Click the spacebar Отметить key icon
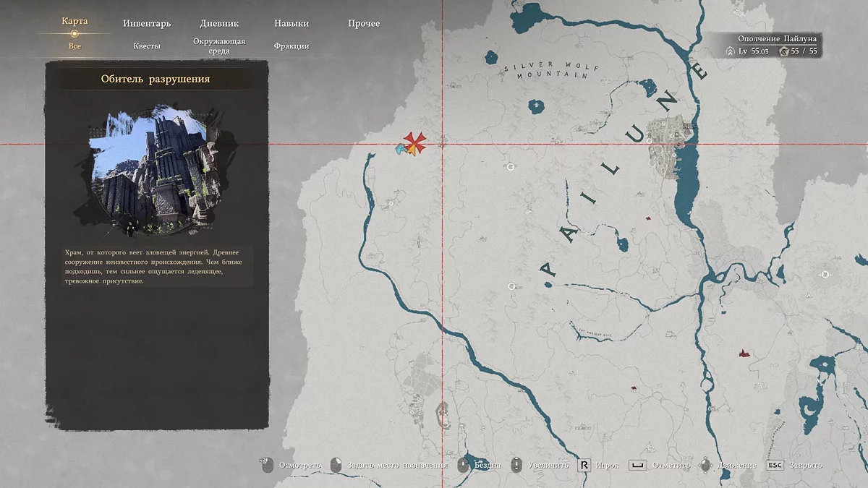The width and height of the screenshot is (868, 488). pyautogui.click(x=637, y=465)
